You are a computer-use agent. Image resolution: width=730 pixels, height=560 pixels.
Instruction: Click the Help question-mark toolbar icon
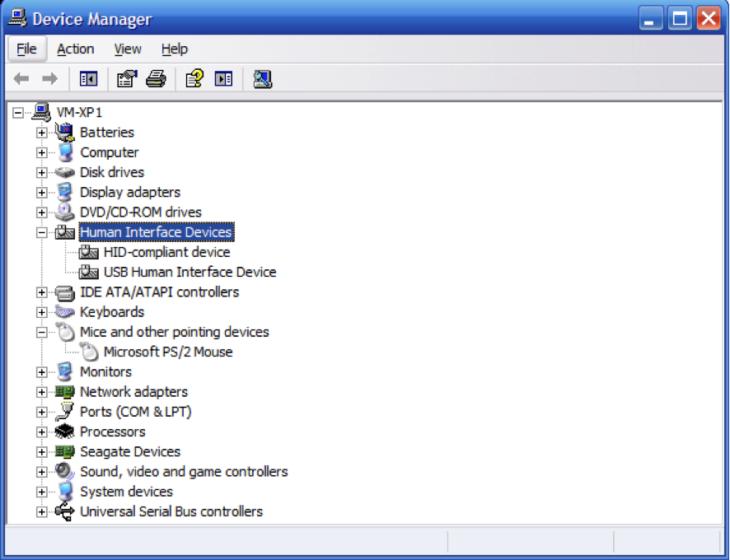click(194, 79)
